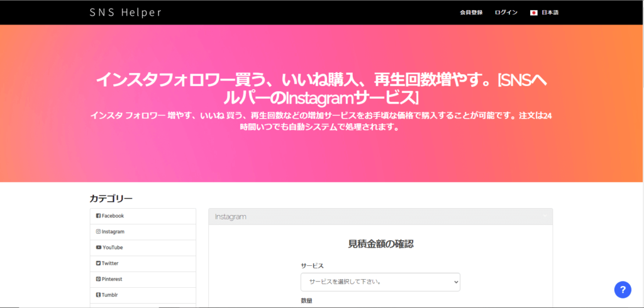Select the Instagram category

click(x=143, y=232)
